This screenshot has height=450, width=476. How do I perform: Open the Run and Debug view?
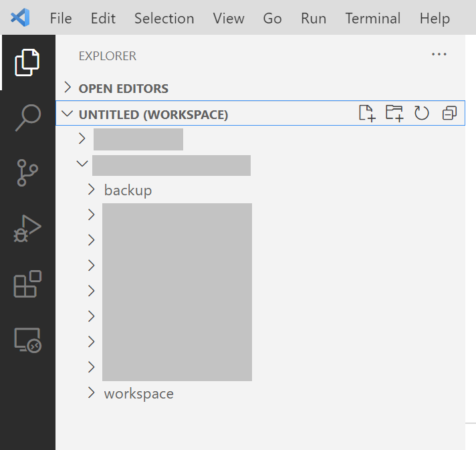tap(27, 229)
